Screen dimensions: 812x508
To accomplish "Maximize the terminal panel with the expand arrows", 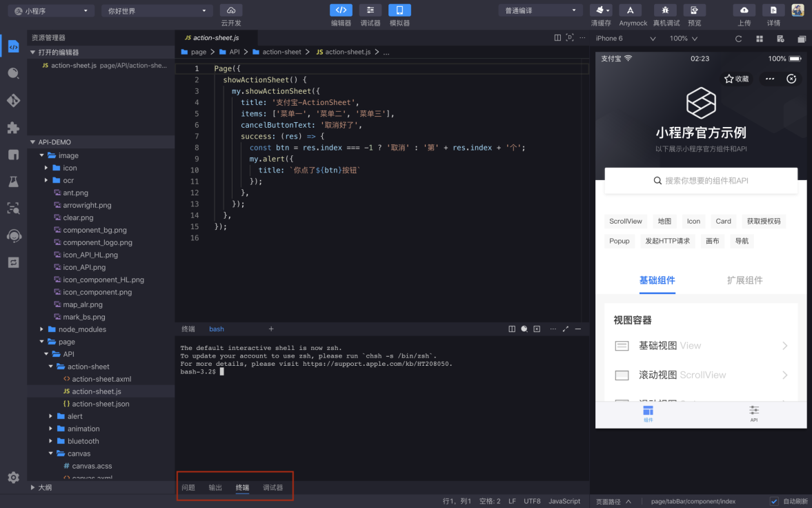I will click(x=566, y=329).
